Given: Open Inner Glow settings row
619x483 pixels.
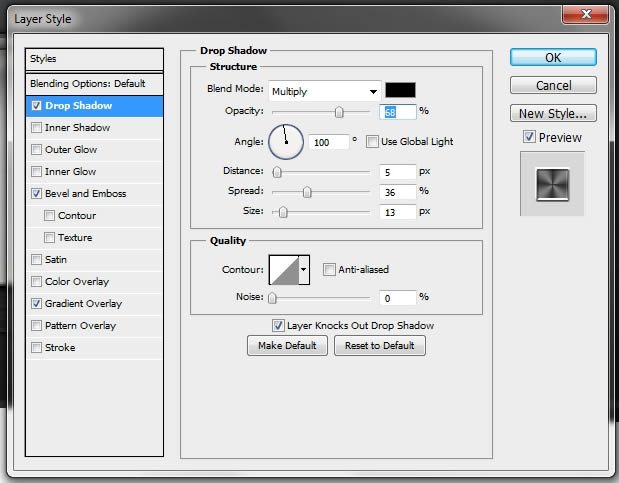Looking at the screenshot, I should [94, 172].
